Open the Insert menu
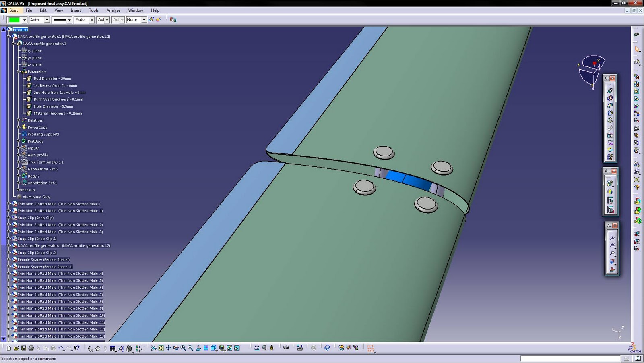 click(76, 10)
